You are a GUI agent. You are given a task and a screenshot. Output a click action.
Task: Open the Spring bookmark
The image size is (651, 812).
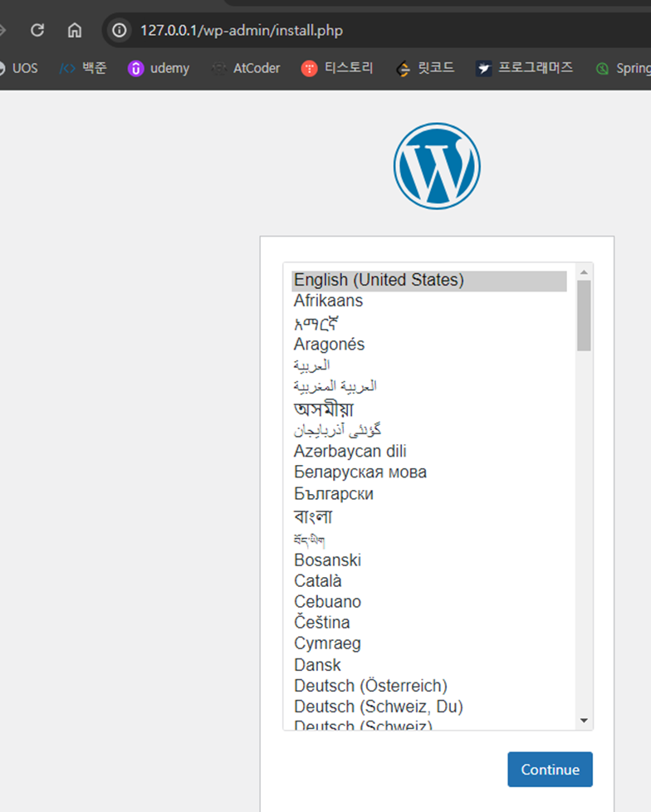[x=623, y=68]
